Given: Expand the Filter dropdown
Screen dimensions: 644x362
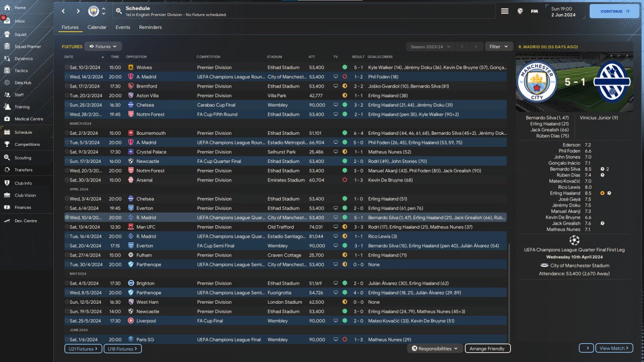Looking at the screenshot, I should tap(499, 47).
